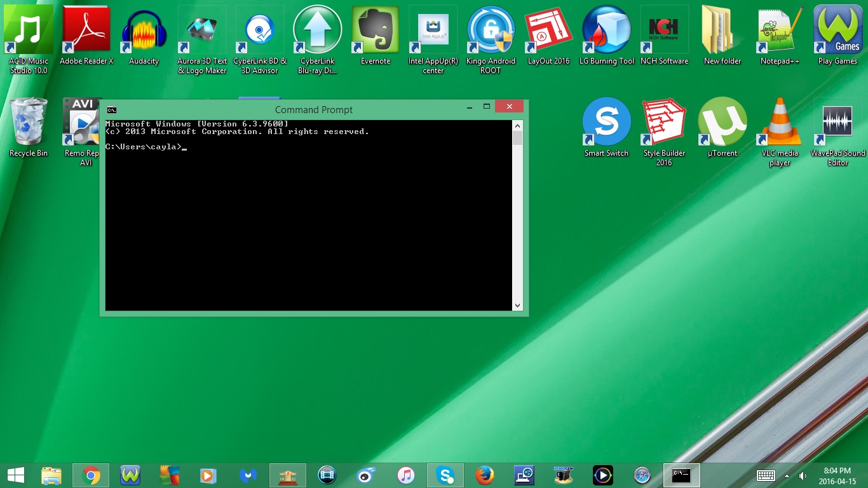
Task: Click the Notepad++ desktop shortcut
Action: pos(780,36)
